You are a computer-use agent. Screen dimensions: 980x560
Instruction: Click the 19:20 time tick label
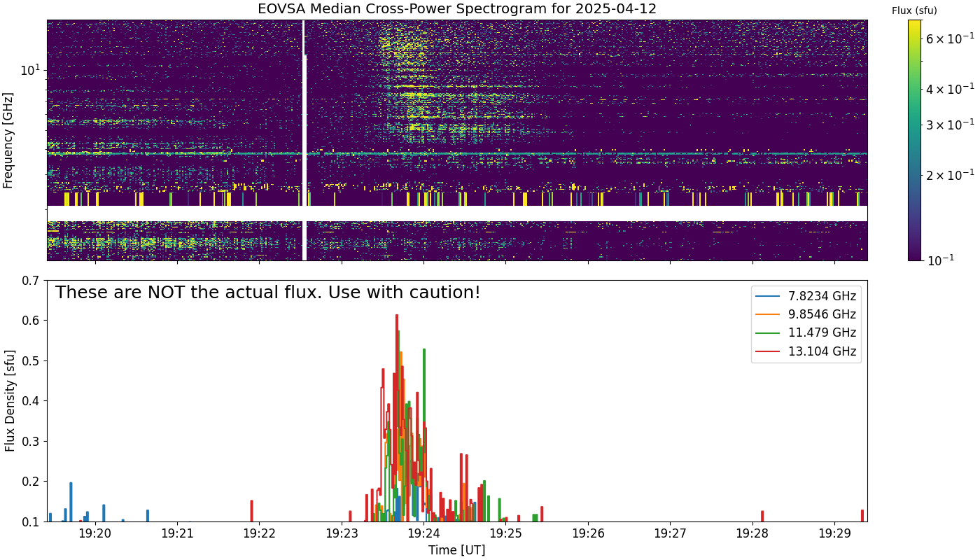click(x=95, y=534)
